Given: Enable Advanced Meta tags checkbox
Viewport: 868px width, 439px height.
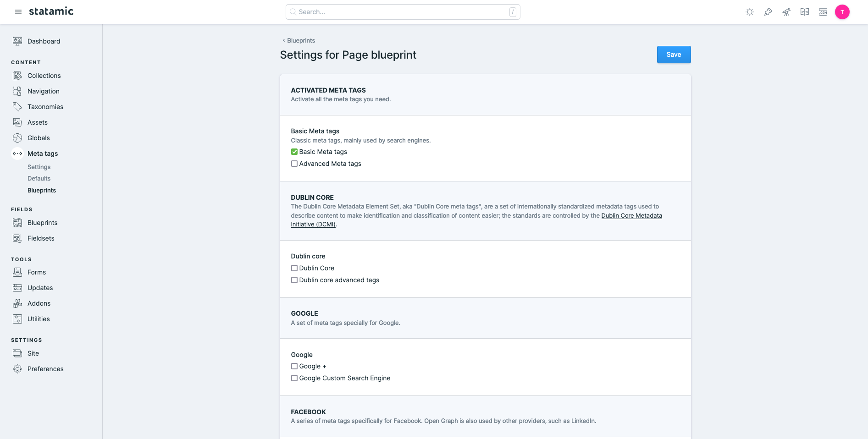Looking at the screenshot, I should coord(294,164).
